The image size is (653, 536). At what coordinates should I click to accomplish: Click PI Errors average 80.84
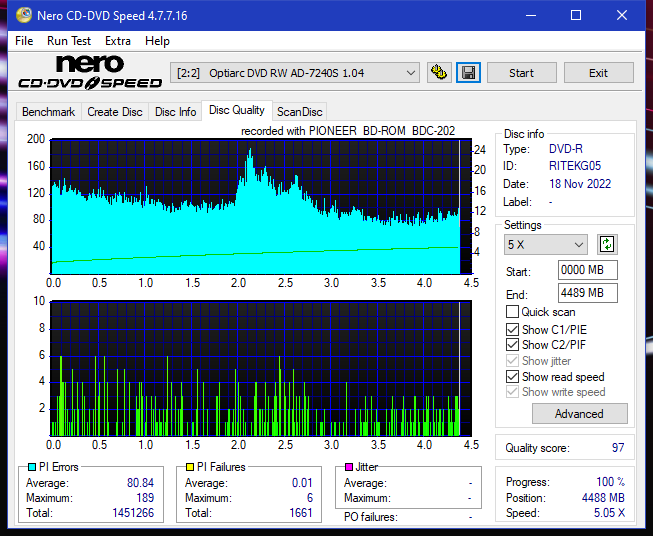[x=140, y=483]
